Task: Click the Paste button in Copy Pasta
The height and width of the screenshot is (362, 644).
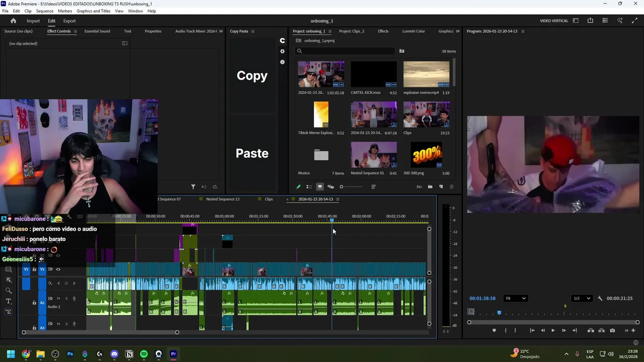Action: 252,153
